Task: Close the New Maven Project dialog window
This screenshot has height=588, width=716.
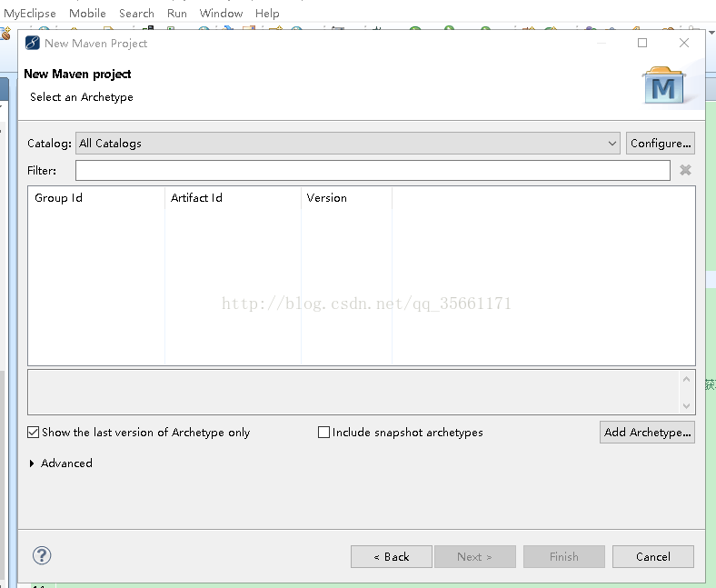Action: point(684,43)
